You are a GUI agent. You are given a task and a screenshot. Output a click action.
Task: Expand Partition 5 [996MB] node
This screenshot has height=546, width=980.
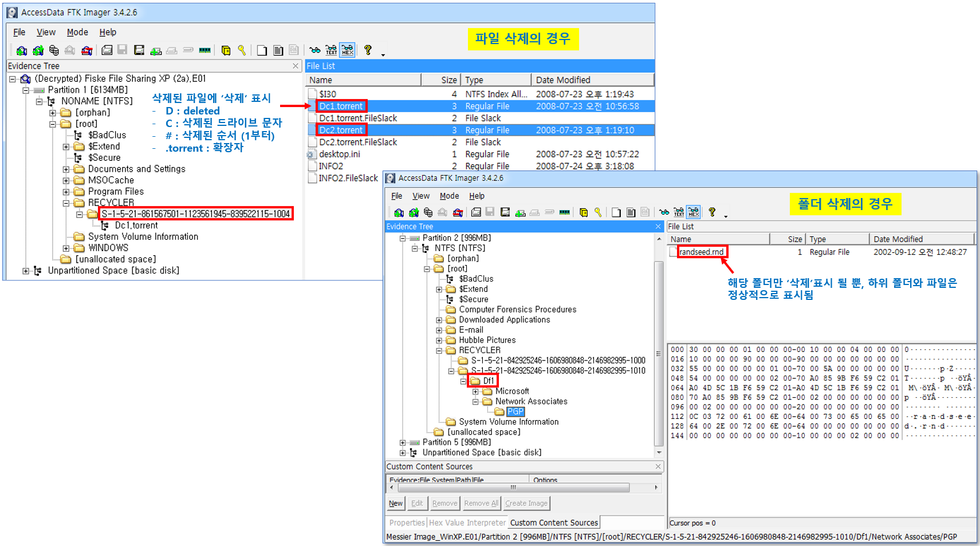point(403,442)
